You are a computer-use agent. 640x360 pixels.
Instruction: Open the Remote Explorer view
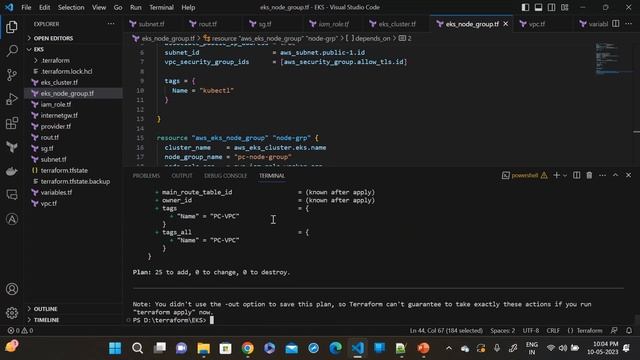pos(12,195)
